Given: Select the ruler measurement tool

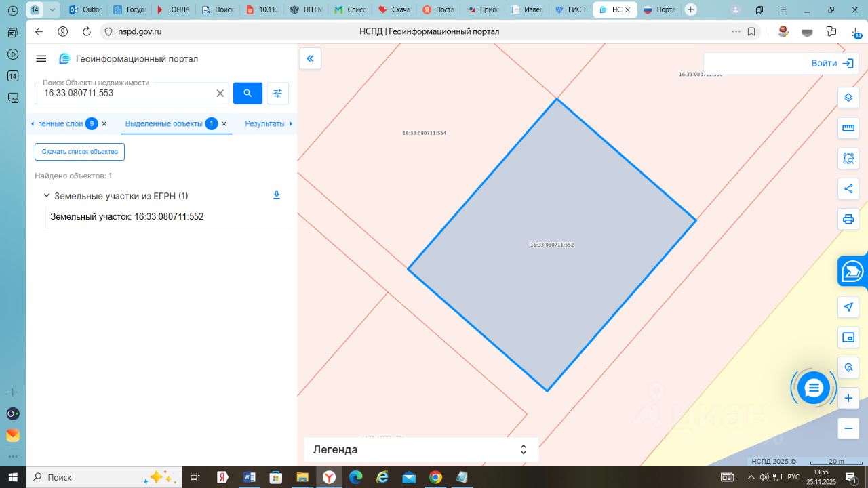Looking at the screenshot, I should coord(848,128).
